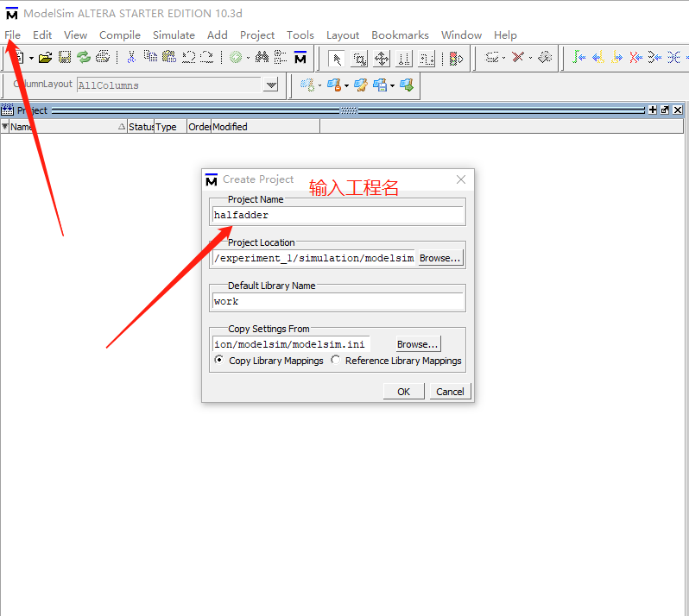The image size is (689, 616).
Task: Click the bookmark pencil edit icon
Action: 361,85
